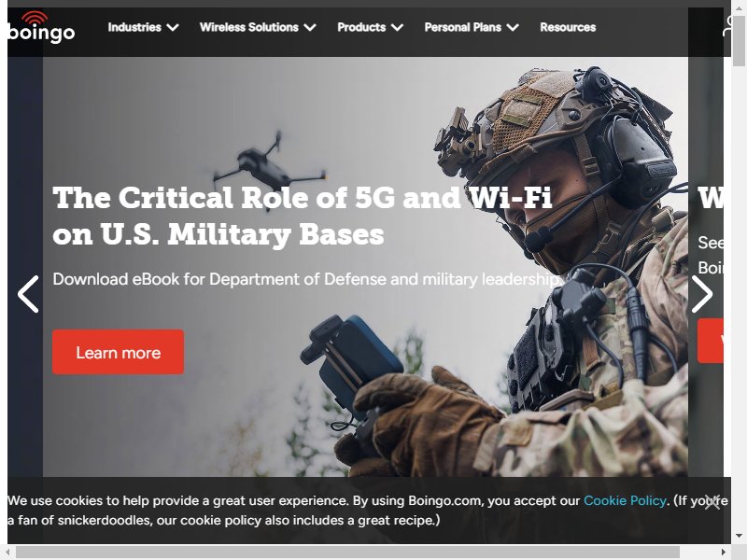The width and height of the screenshot is (747, 560).
Task: Click the vertical scrollbar down arrow
Action: (739, 536)
